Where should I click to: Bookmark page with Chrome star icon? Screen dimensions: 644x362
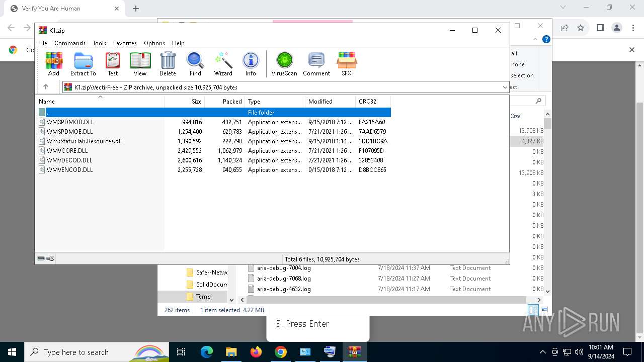(581, 28)
